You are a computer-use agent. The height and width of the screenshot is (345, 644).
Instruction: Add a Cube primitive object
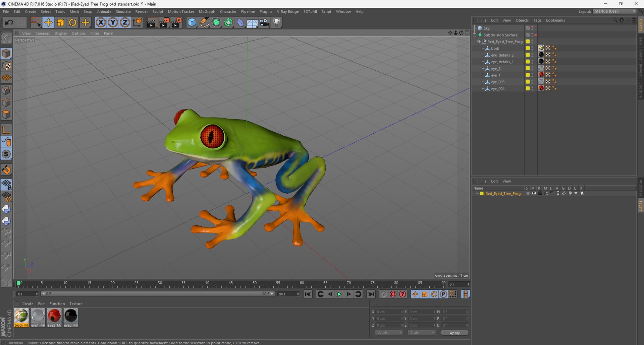192,22
